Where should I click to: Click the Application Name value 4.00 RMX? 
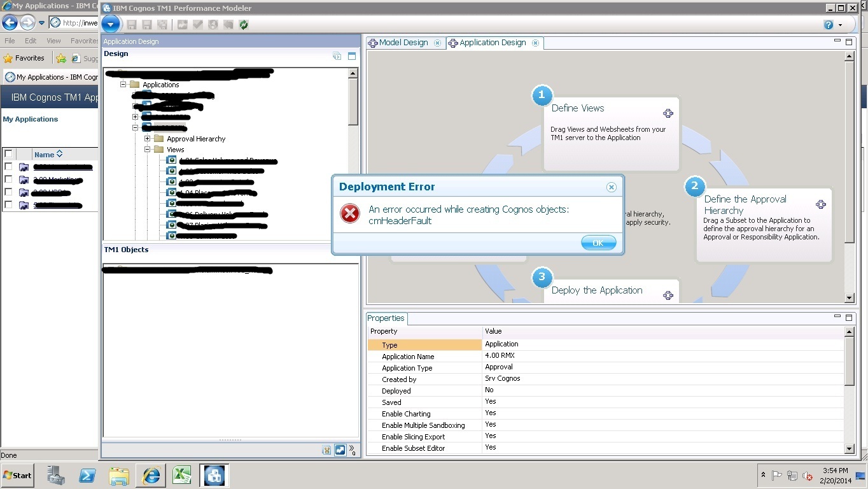point(500,356)
